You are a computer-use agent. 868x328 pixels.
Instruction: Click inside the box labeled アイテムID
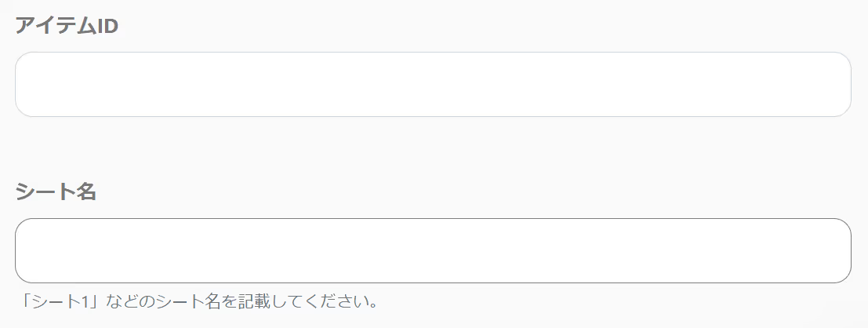433,84
